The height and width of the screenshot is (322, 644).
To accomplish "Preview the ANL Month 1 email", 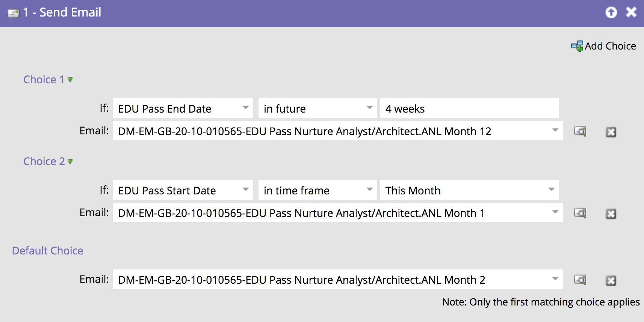I will (x=580, y=213).
